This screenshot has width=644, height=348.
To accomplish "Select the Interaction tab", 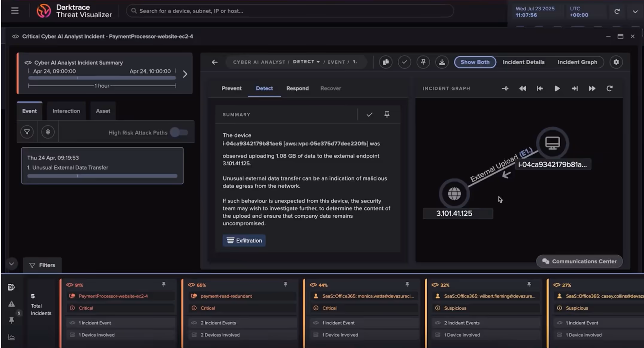I will click(x=66, y=111).
